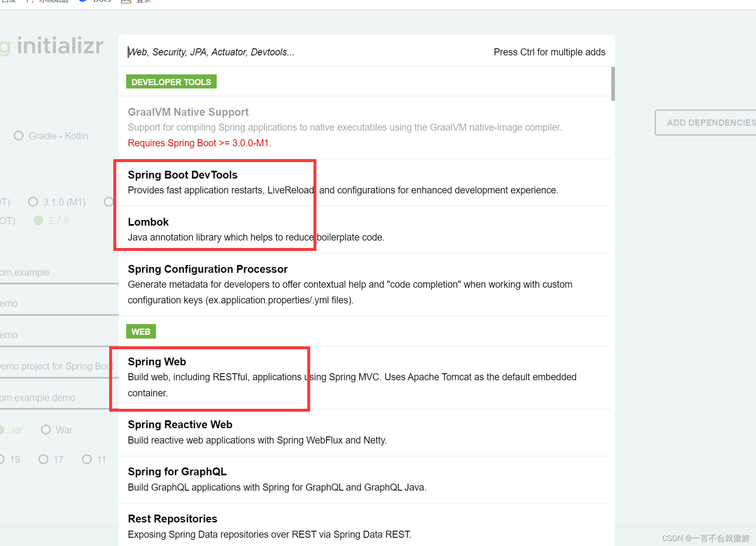
Task: Pick Java version 19
Action: click(10, 460)
